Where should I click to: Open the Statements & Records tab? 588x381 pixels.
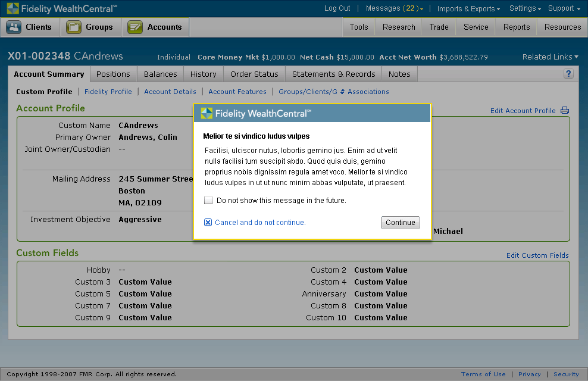334,74
